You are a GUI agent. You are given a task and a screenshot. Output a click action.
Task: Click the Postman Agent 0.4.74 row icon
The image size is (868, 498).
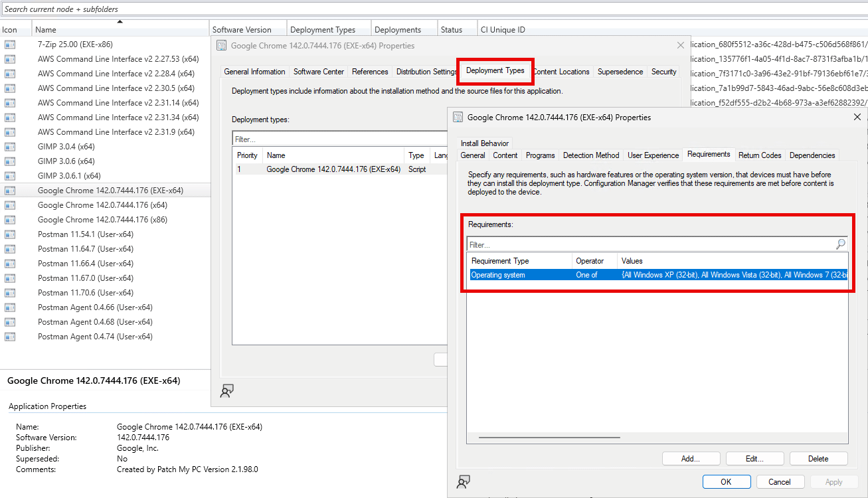point(10,337)
